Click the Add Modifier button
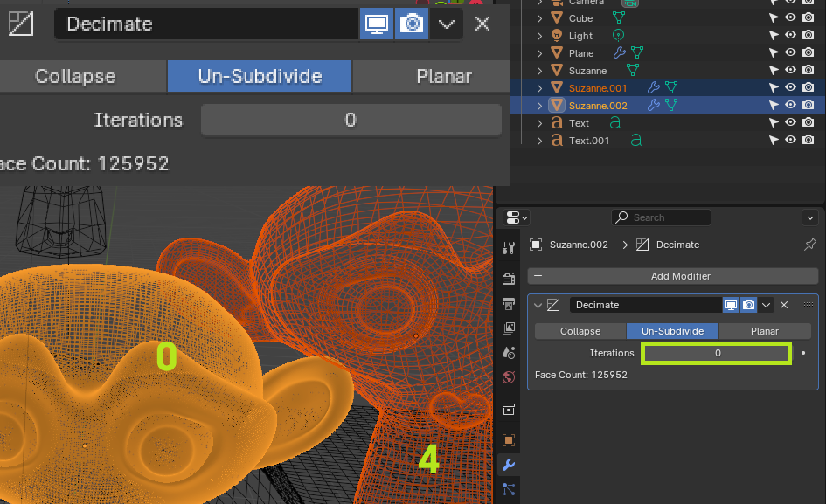The height and width of the screenshot is (504, 826). 673,276
